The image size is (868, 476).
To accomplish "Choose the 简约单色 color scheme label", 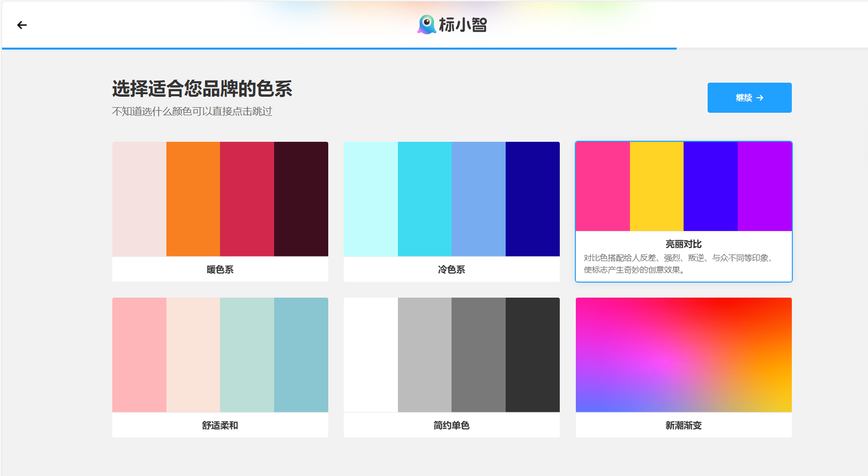I will pyautogui.click(x=452, y=425).
